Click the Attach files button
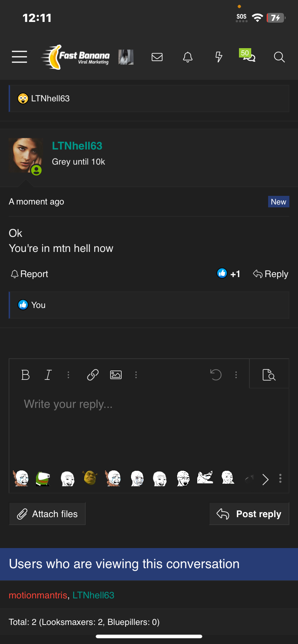 (47, 514)
